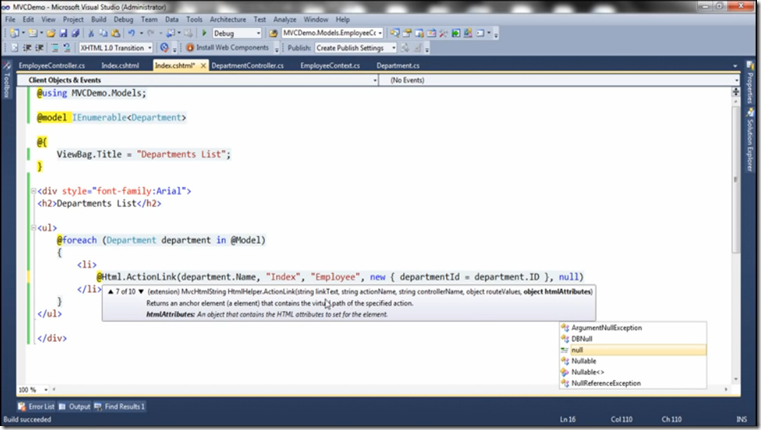Open the Find Results 1 panel tab
Screen dimensions: 761x430
[x=119, y=407]
